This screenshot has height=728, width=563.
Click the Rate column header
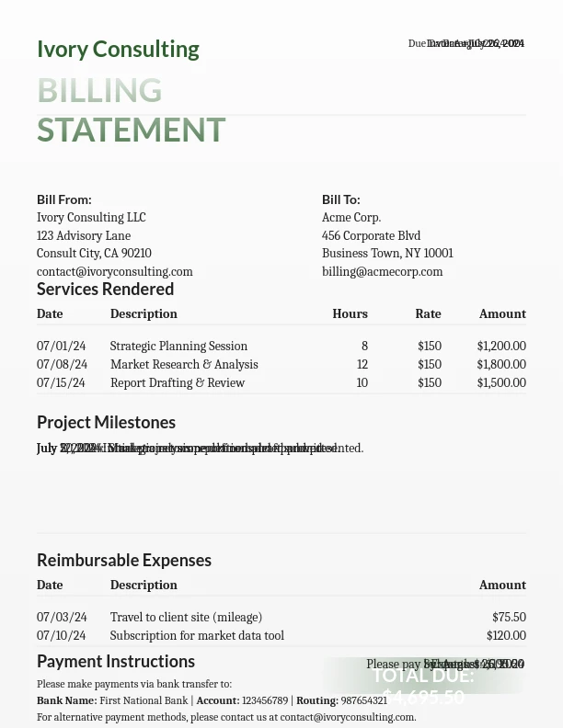(428, 313)
